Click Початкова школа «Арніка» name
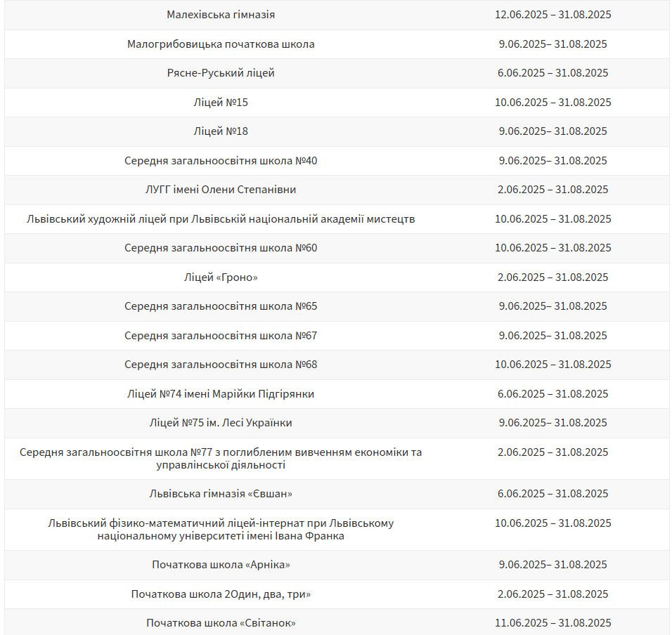The image size is (672, 635). pos(221,565)
